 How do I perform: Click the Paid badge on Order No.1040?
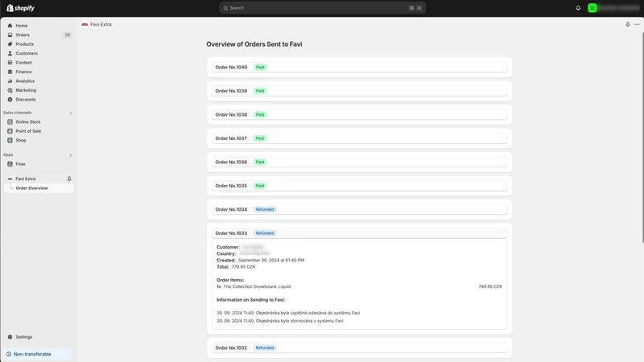point(260,68)
